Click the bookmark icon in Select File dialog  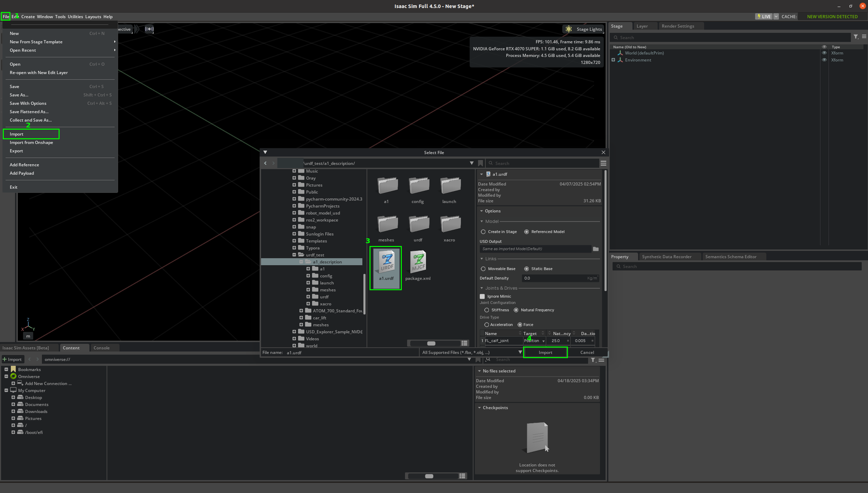480,163
